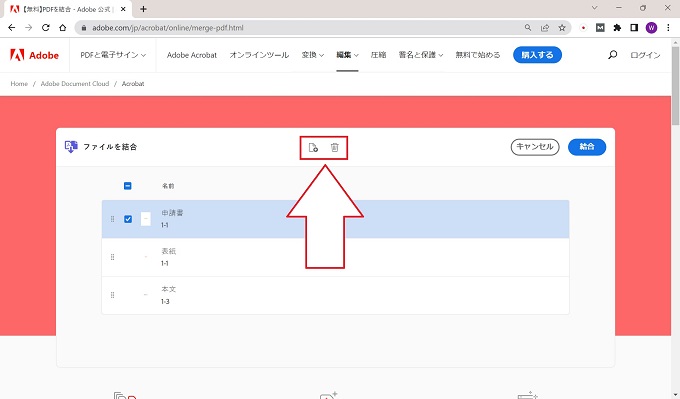Open the site search magnifier
This screenshot has width=680, height=399.
(x=612, y=55)
